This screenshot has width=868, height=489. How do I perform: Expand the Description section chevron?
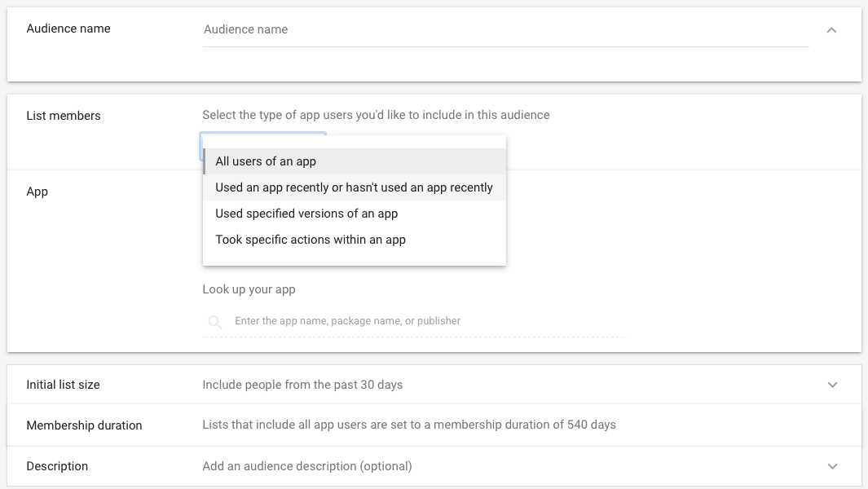[832, 466]
